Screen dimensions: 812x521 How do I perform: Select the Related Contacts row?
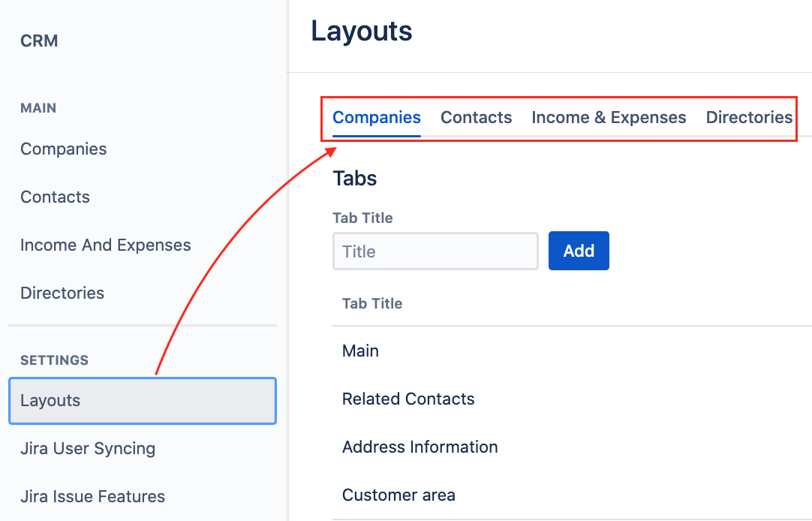point(408,399)
